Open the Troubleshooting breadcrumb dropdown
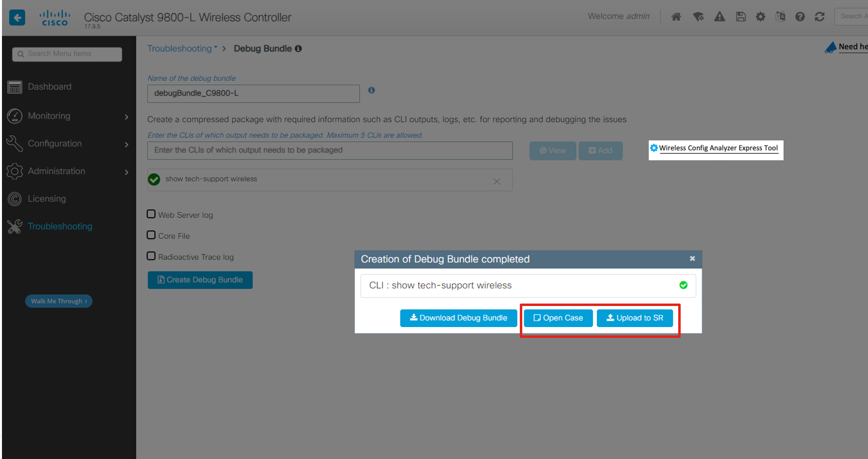Viewport: 868px width, 459px height. tap(182, 49)
